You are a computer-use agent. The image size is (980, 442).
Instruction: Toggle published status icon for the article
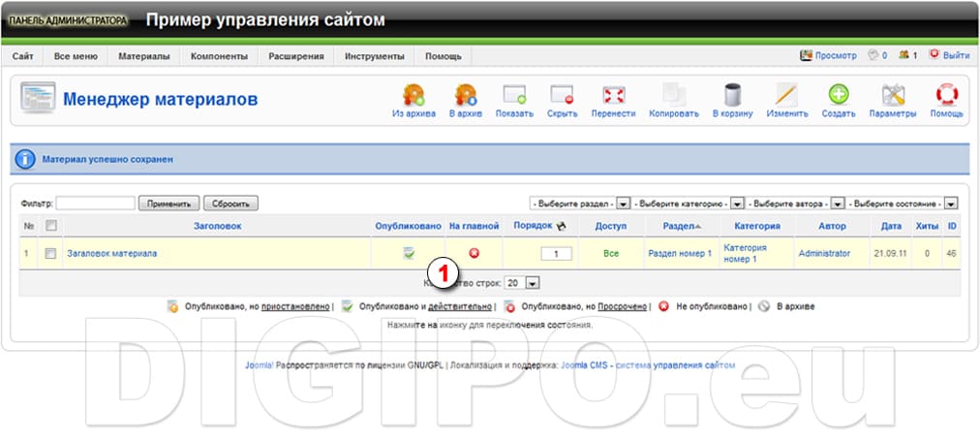[x=409, y=253]
